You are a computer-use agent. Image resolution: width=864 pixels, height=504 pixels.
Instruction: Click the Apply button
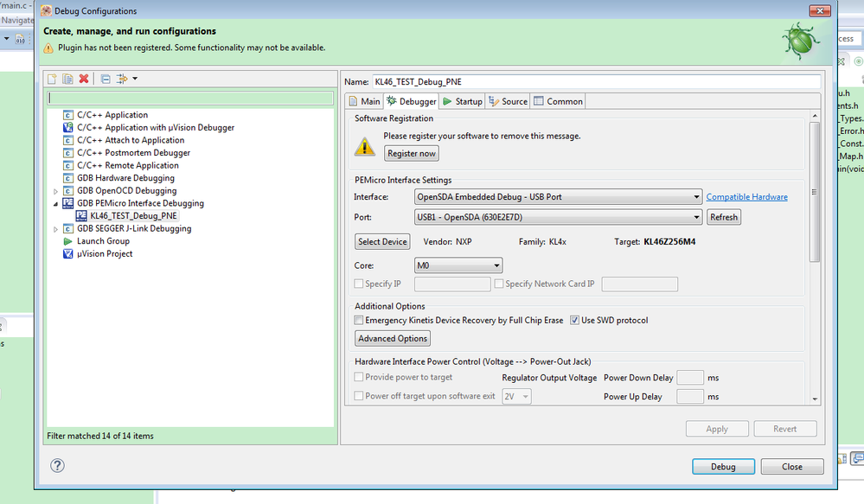click(x=717, y=429)
